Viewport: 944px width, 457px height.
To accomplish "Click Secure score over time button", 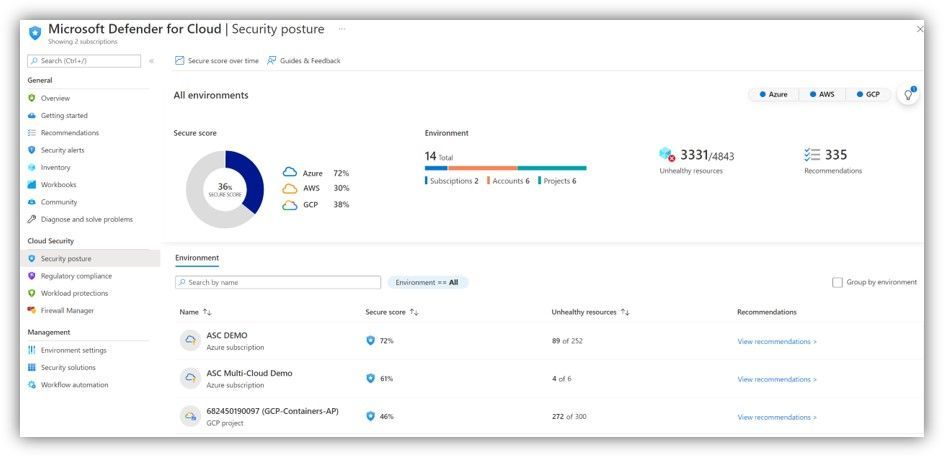I will tap(217, 60).
